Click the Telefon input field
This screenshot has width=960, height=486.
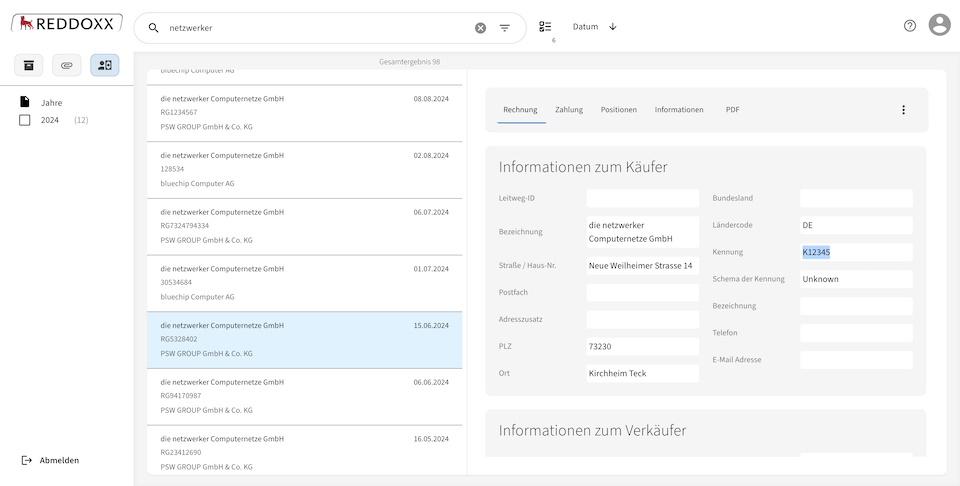(856, 333)
